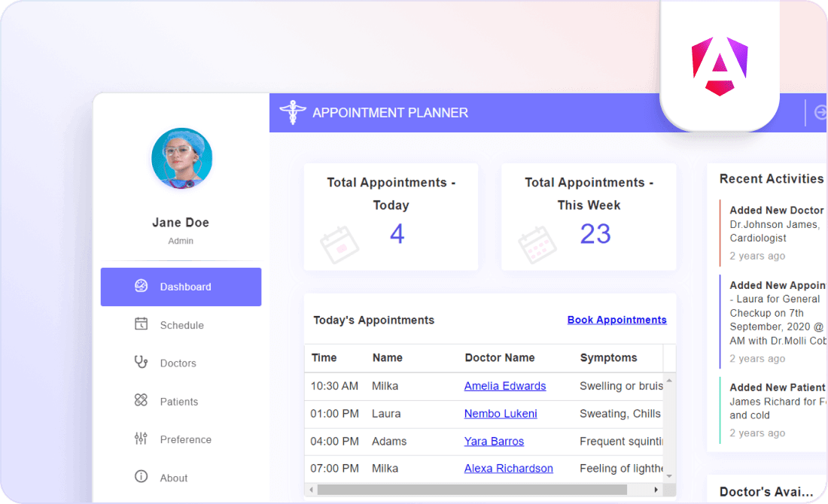Image resolution: width=828 pixels, height=504 pixels.
Task: Click the About info icon
Action: point(142,477)
